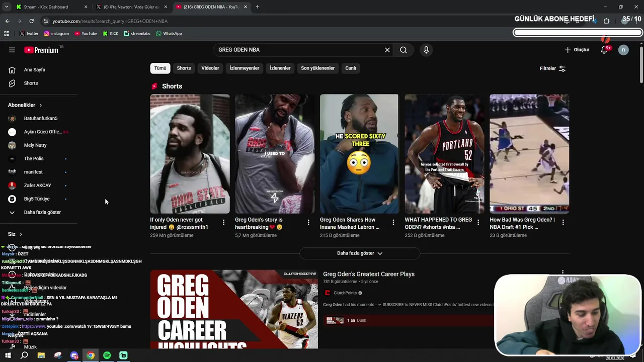The width and height of the screenshot is (644, 362).
Task: Open the ClutchPoints channel link
Action: (345, 293)
